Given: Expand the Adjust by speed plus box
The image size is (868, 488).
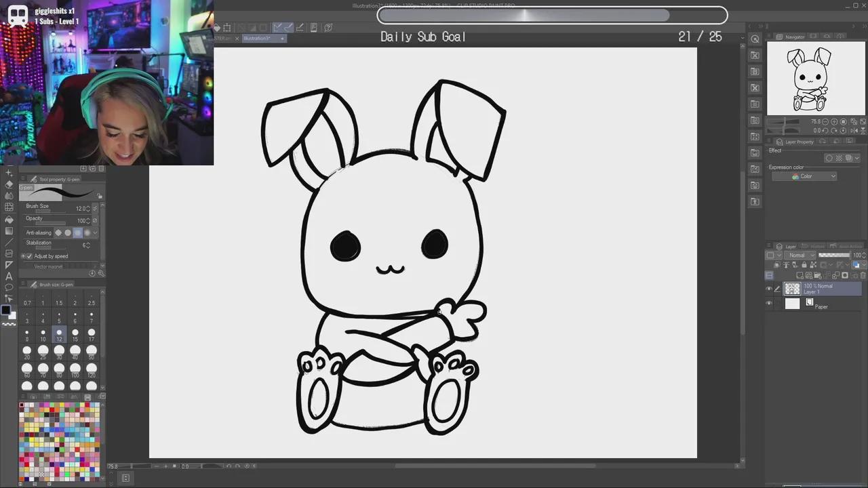Looking at the screenshot, I should (22, 256).
